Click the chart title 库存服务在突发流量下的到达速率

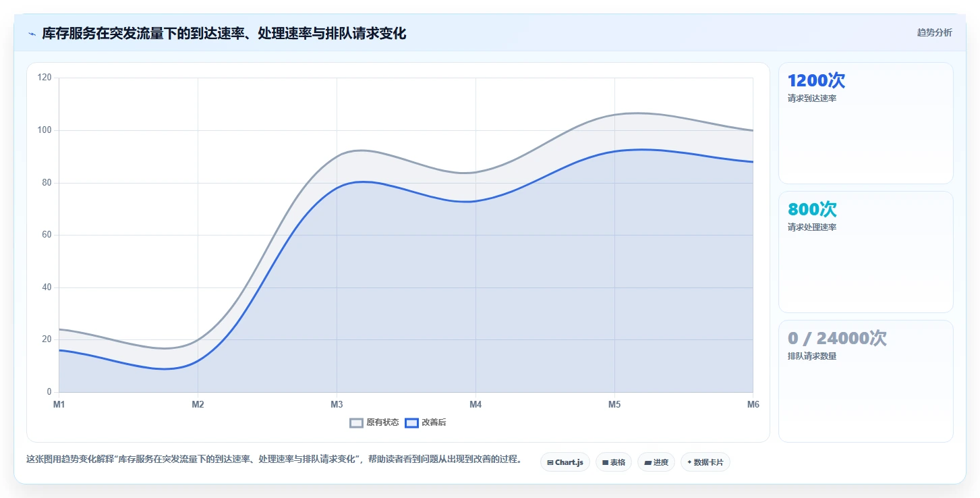pos(224,33)
